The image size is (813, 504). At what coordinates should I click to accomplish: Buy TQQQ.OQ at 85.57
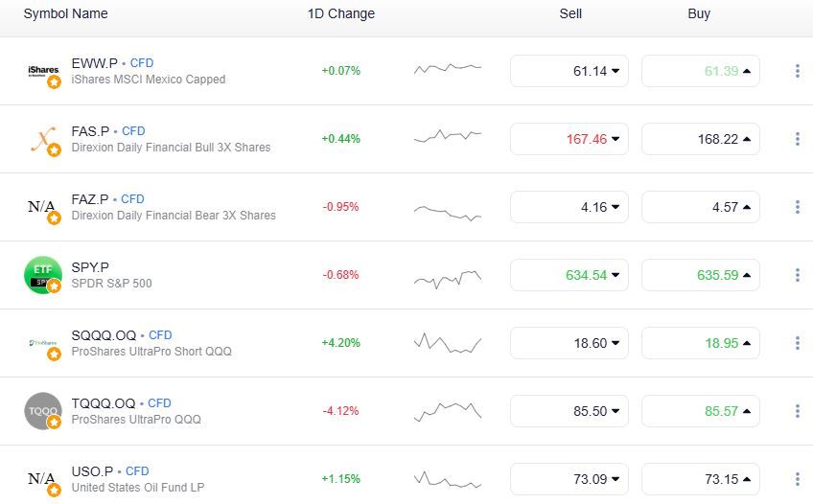tap(701, 411)
